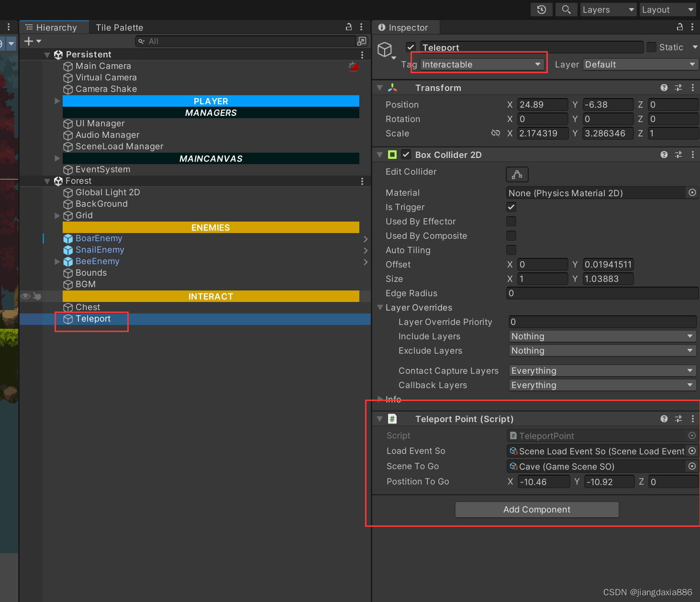Open the Static flags dropdown arrow

(x=695, y=47)
